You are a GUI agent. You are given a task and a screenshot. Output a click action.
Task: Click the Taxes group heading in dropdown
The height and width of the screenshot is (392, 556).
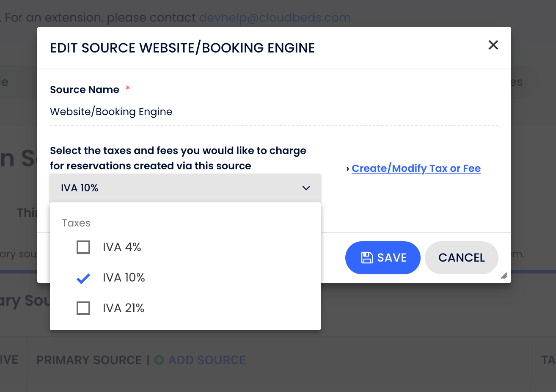click(76, 223)
